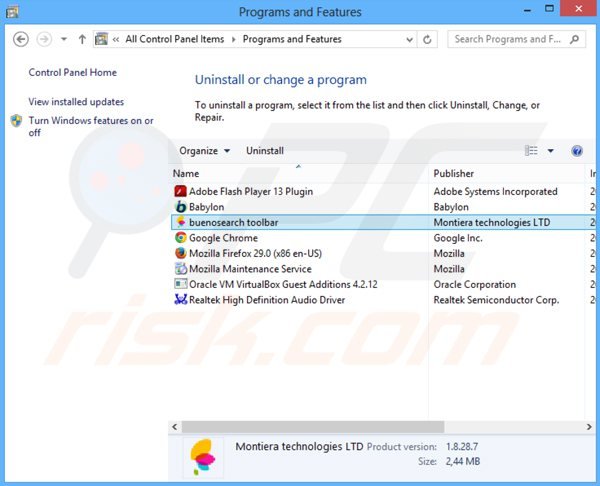Click the size 2,44 MB value
Viewport: 600px width, 486px height.
[463, 462]
